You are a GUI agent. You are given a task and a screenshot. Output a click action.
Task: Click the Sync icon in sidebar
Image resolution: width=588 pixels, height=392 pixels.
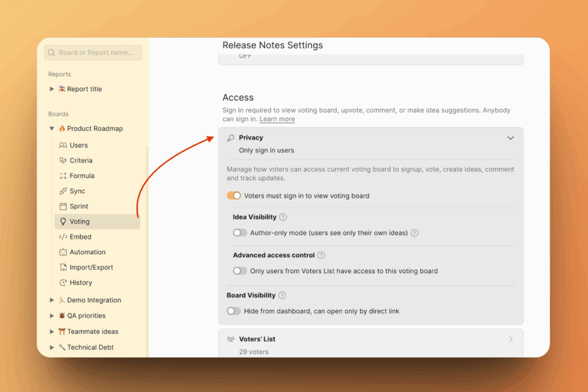click(63, 191)
